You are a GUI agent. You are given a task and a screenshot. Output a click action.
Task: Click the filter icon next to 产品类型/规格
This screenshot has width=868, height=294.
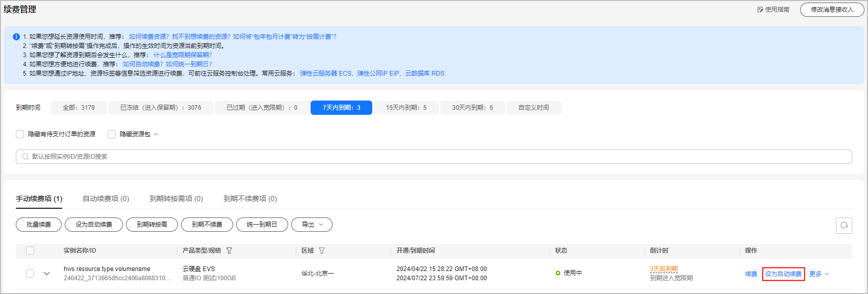[x=229, y=251]
